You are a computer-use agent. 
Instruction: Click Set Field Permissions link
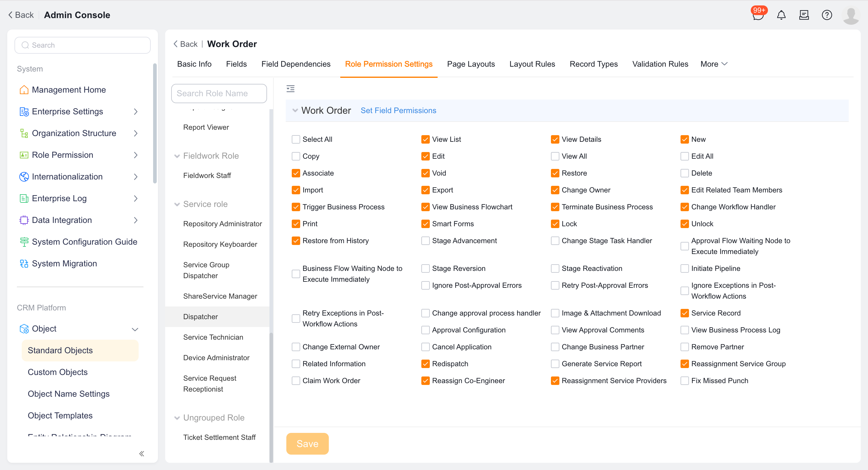point(398,111)
